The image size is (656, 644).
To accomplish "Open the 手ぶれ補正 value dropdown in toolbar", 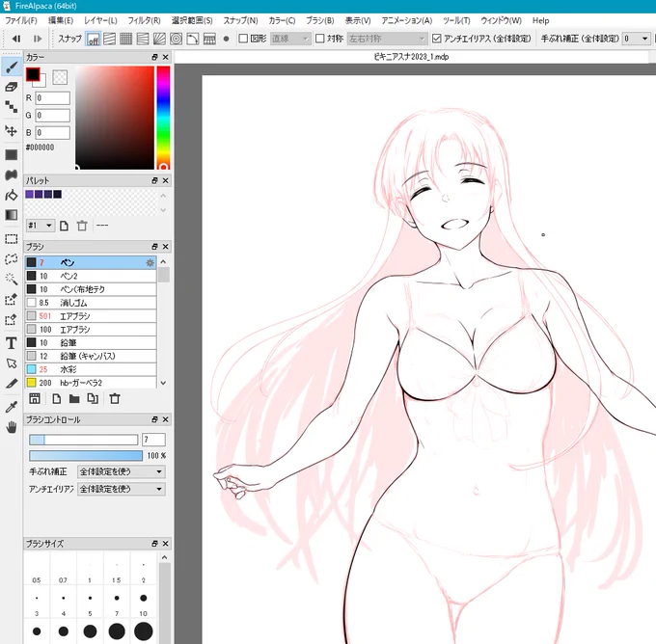I will (x=637, y=39).
